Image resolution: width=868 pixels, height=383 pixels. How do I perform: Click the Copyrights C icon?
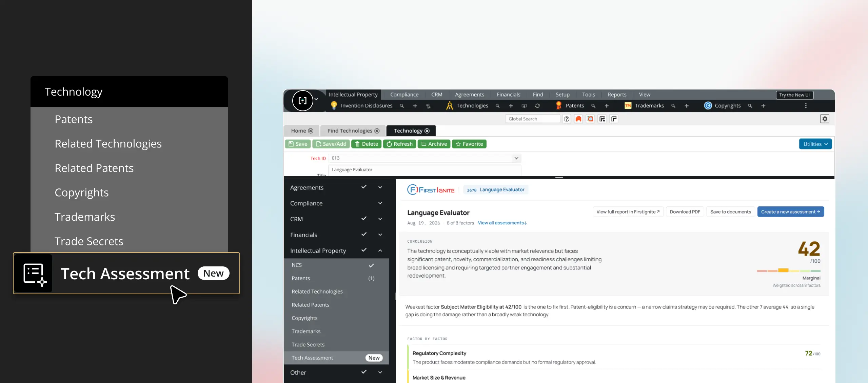coord(708,106)
